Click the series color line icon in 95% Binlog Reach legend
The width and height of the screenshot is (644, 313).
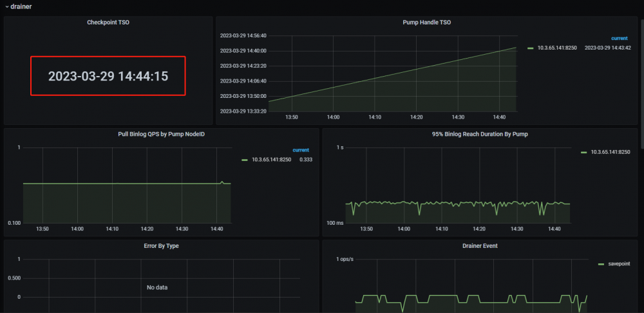pyautogui.click(x=584, y=152)
